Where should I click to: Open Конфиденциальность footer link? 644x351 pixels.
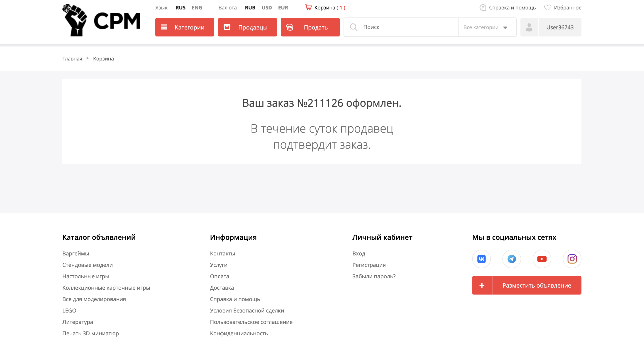coord(239,333)
